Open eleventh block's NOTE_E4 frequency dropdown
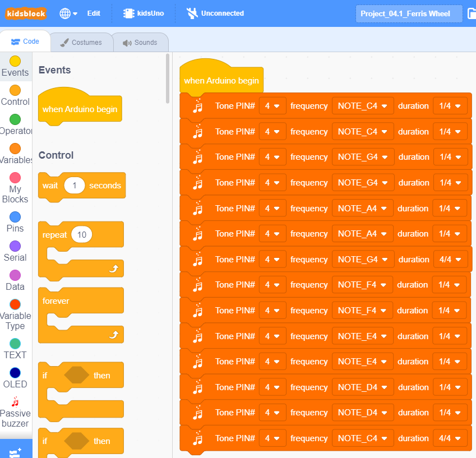This screenshot has width=476, height=458. click(x=362, y=362)
